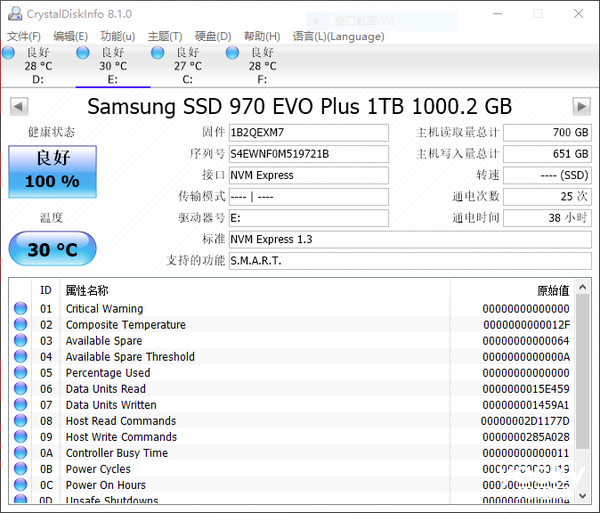Click status orb for Composite Temperature row
This screenshot has width=600, height=513.
(21, 324)
